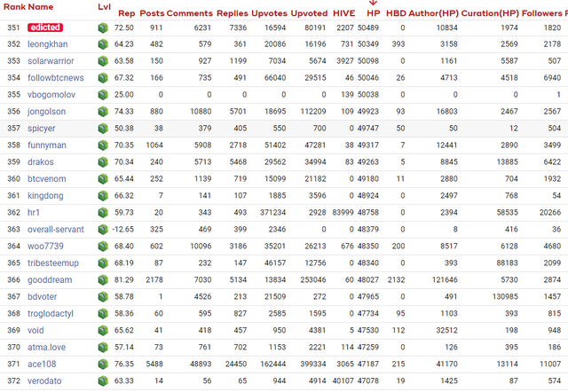Sort by the Rep column header
Image resolution: width=568 pixels, height=392 pixels.
(126, 13)
